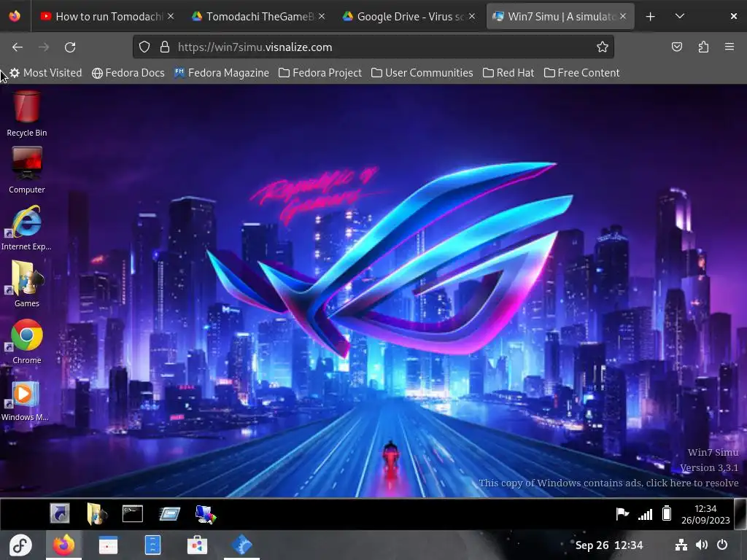Open the Fedora activities logo in the panel

(x=20, y=545)
